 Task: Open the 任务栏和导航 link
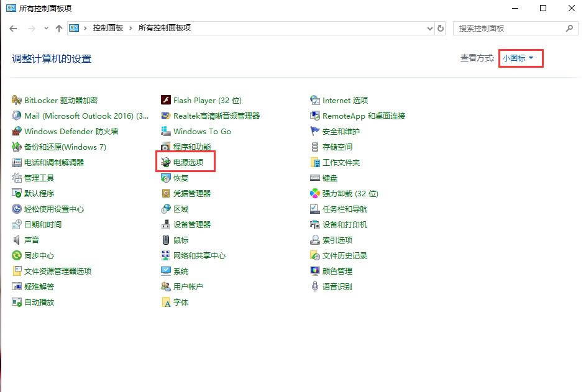pyautogui.click(x=345, y=209)
